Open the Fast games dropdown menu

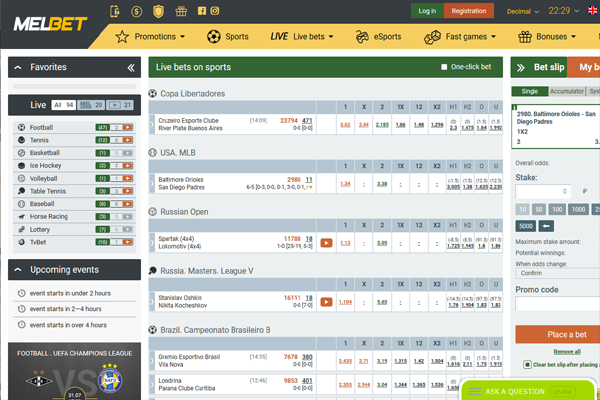[460, 37]
